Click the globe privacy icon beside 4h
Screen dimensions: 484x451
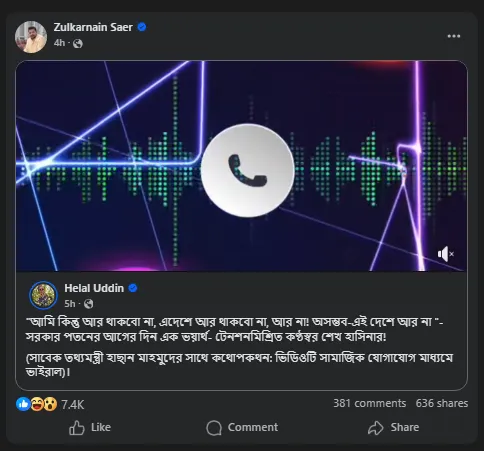click(x=78, y=43)
